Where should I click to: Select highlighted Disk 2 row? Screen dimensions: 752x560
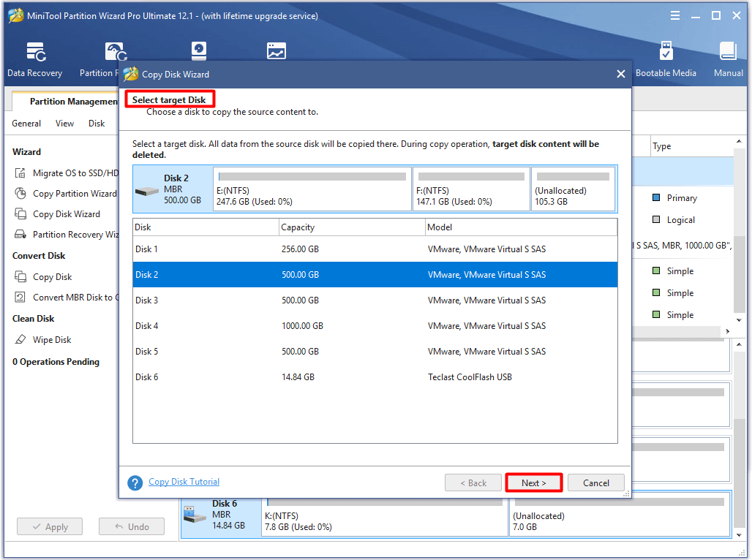point(375,274)
